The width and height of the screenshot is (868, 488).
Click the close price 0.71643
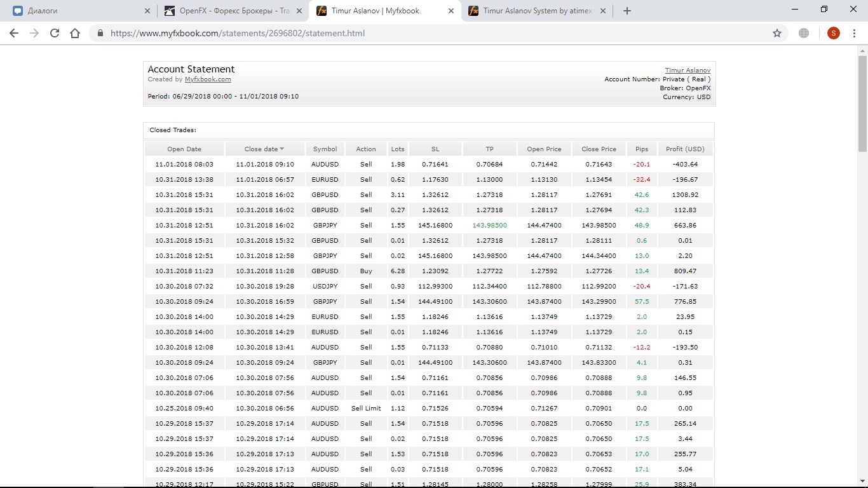pos(599,165)
